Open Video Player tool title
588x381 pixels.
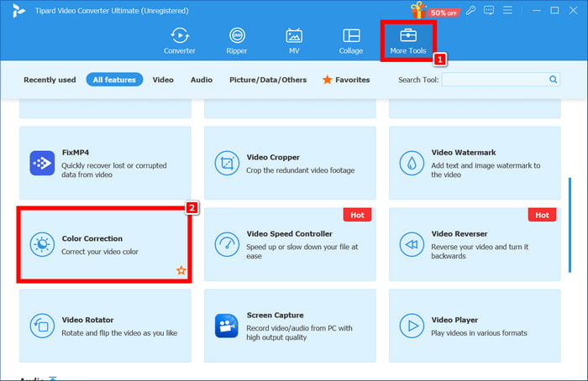click(454, 320)
